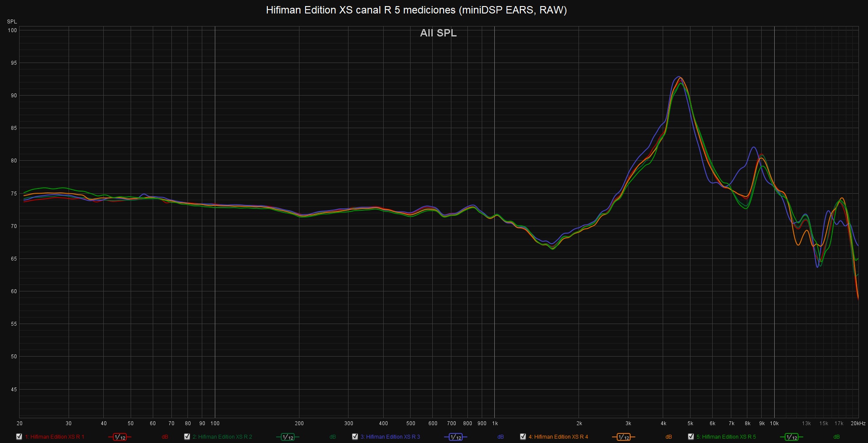Viewport: 868px width, 443px height.
Task: Click the orange dB readout for trace 4
Action: click(x=668, y=437)
